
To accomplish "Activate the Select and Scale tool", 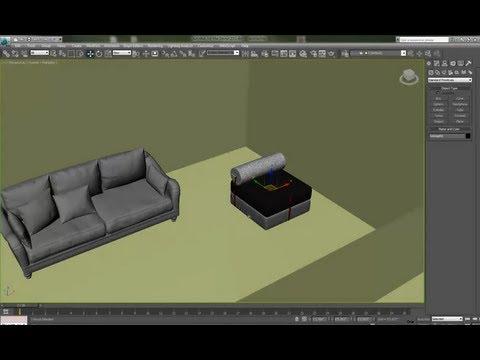I will pos(108,54).
